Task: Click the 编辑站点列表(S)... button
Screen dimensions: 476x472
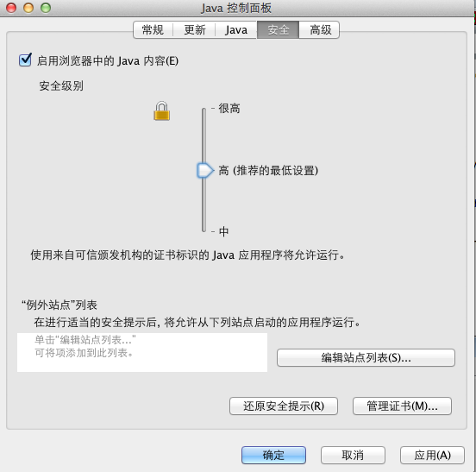Action: (x=366, y=357)
